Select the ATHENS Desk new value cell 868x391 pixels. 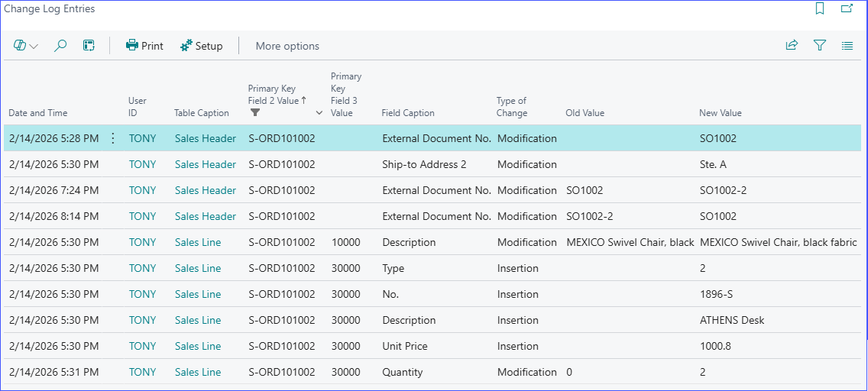coord(731,320)
